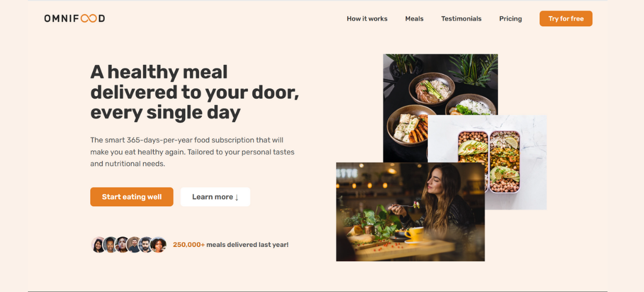
Task: Click the fourth avatar of man in dark shirt
Action: (134, 245)
